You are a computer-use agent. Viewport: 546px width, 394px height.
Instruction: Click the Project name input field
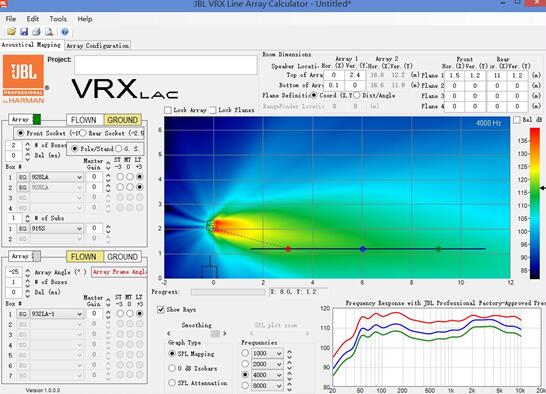166,65
